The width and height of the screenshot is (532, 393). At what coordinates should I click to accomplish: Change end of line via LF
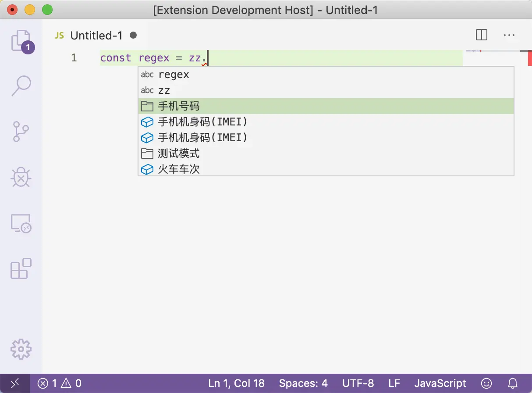click(x=394, y=383)
